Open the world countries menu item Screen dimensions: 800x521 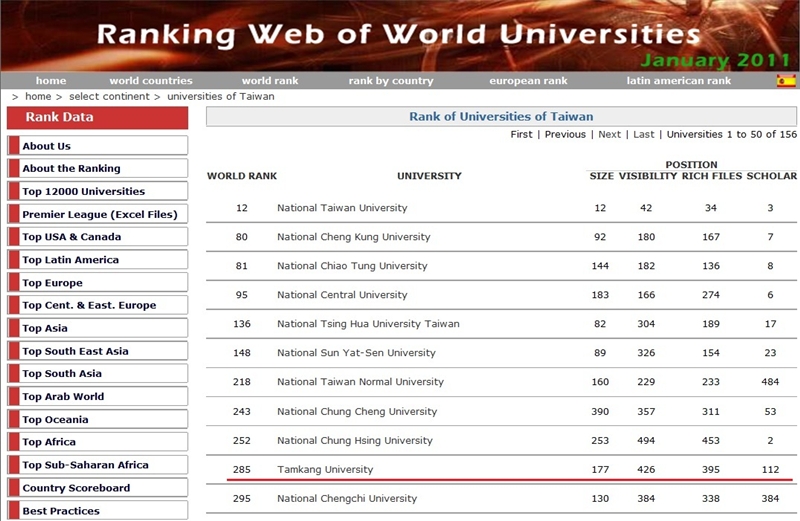tap(151, 81)
